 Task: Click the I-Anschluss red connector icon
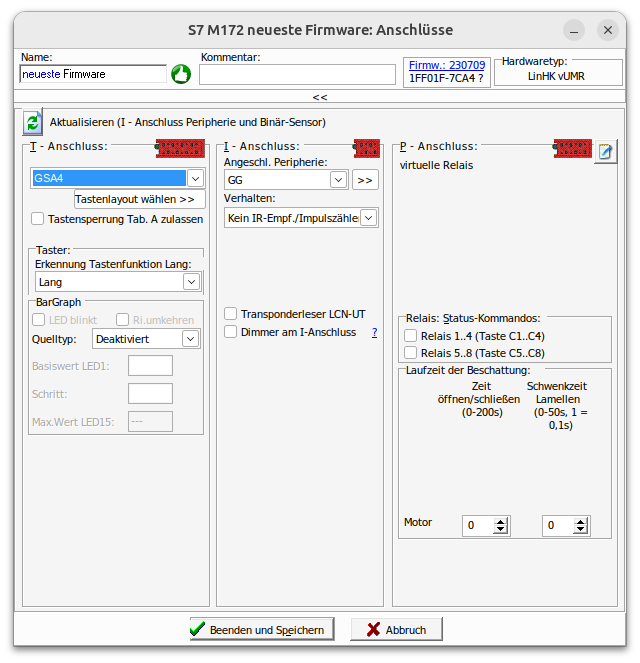(368, 147)
